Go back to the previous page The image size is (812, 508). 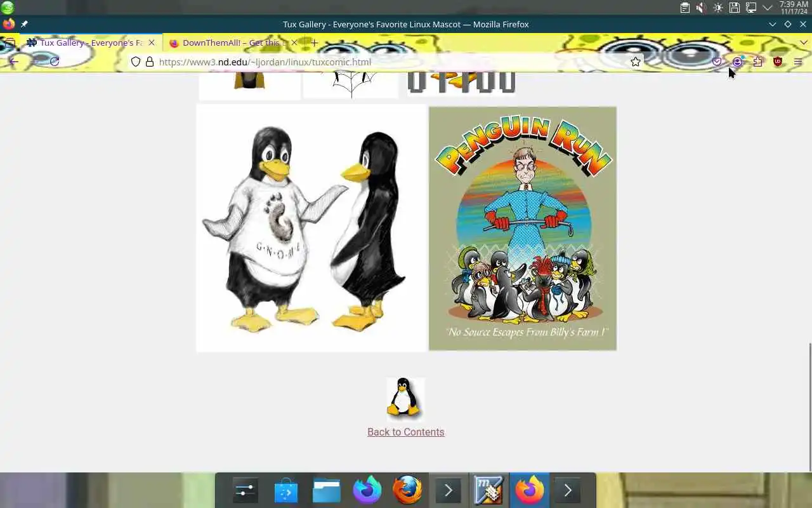13,62
